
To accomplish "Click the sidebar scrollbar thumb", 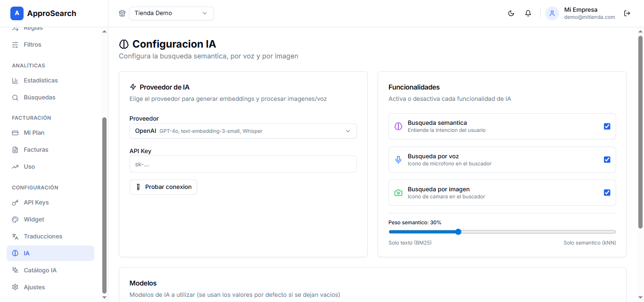I will [x=104, y=205].
